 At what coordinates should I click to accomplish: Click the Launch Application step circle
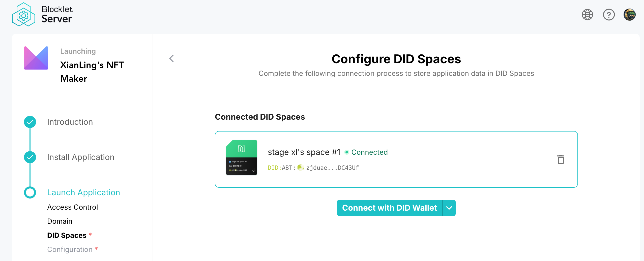click(30, 192)
